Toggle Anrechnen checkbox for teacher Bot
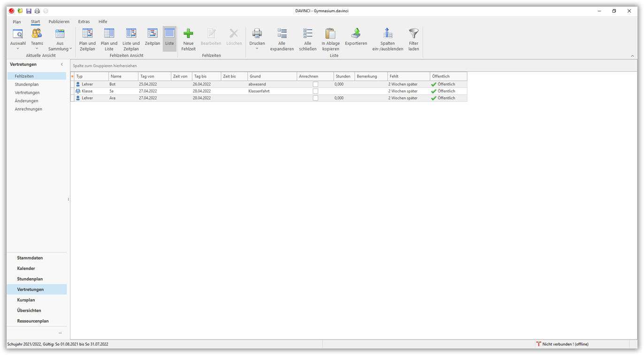Image resolution: width=644 pixels, height=355 pixels. pyautogui.click(x=315, y=85)
